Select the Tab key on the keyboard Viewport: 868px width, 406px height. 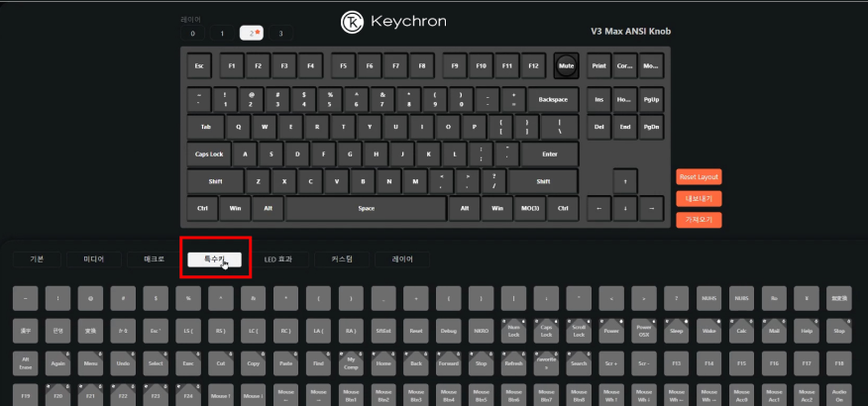point(206,127)
